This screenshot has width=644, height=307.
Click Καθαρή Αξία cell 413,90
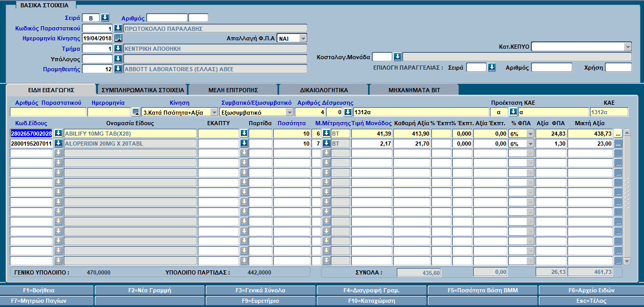pos(412,134)
